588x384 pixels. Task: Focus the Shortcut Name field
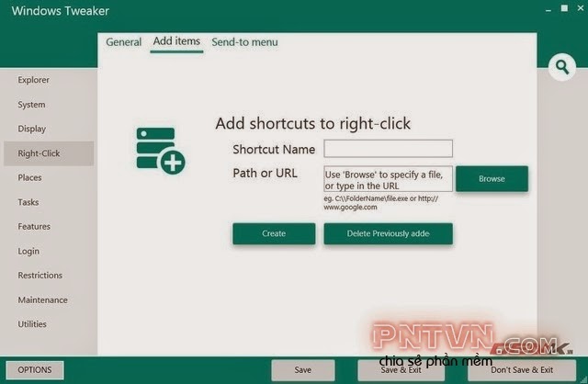pos(388,149)
